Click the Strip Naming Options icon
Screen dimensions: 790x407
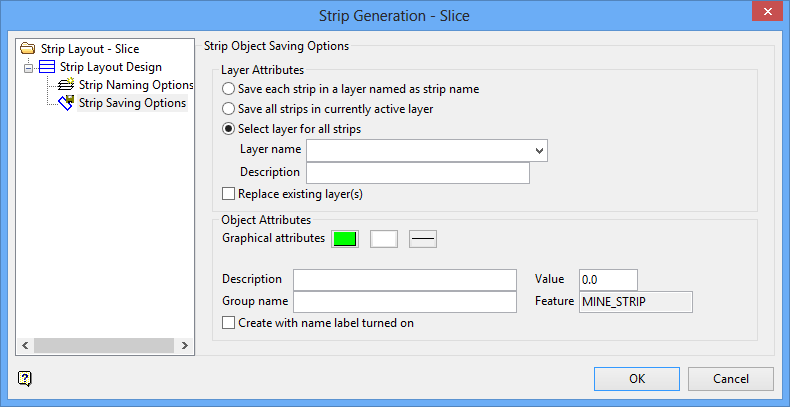click(x=67, y=85)
